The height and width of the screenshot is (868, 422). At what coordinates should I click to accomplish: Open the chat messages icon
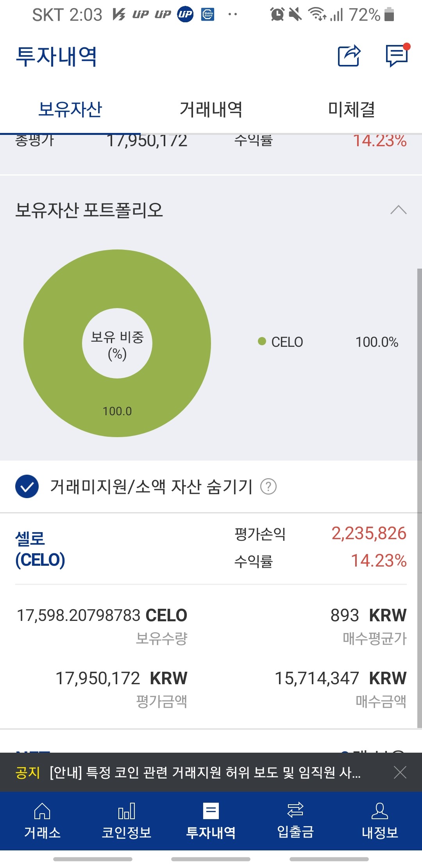pyautogui.click(x=397, y=56)
